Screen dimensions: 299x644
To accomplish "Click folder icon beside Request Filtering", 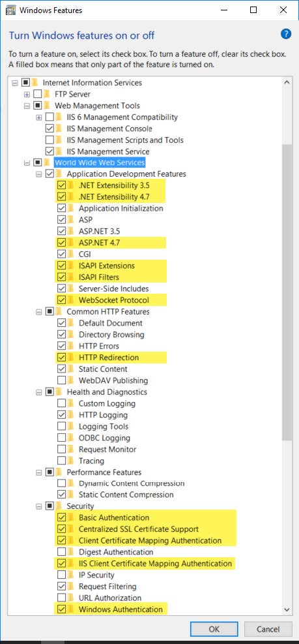I will [x=72, y=587].
